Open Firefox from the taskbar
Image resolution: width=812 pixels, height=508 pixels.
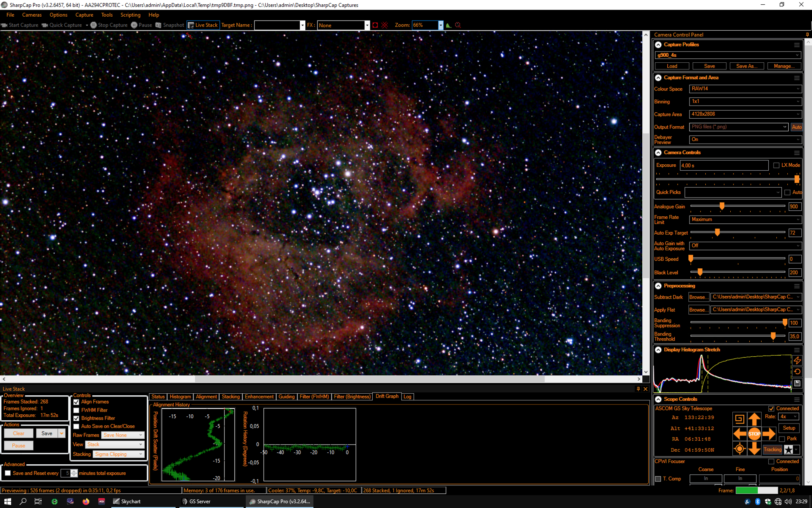(86, 501)
